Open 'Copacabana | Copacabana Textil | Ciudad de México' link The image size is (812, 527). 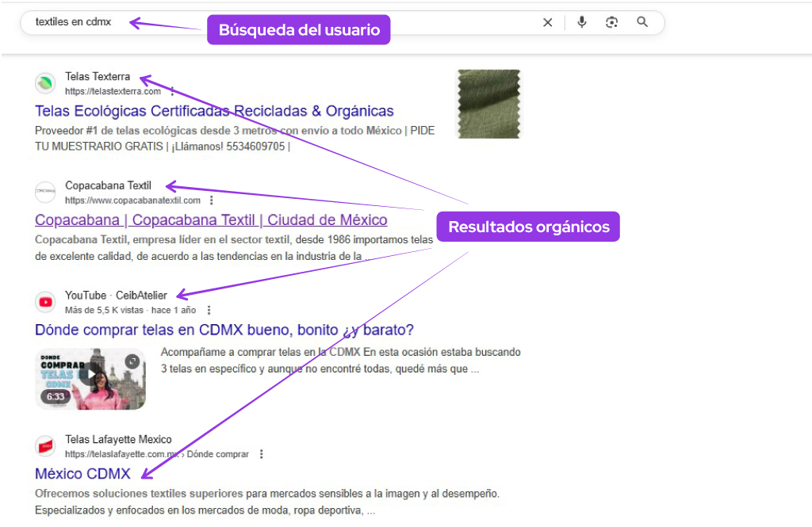(x=211, y=220)
